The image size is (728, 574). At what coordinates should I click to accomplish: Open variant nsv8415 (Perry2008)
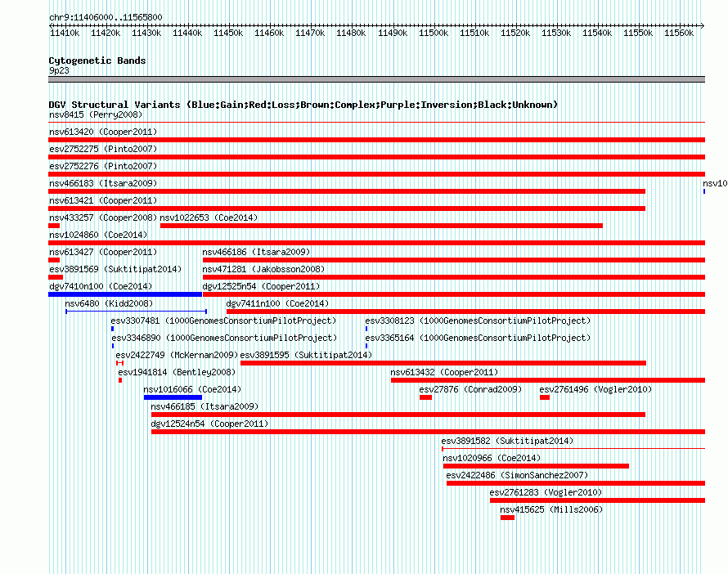click(x=96, y=114)
